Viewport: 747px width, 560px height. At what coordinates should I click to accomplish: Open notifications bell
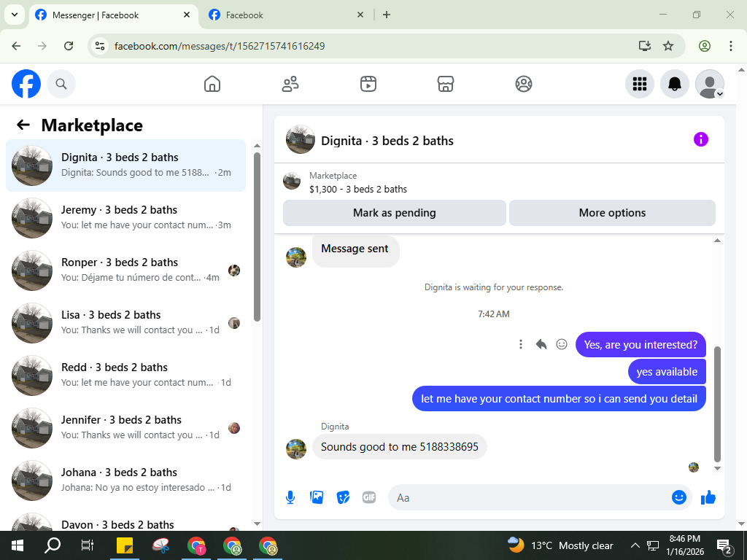(x=675, y=84)
